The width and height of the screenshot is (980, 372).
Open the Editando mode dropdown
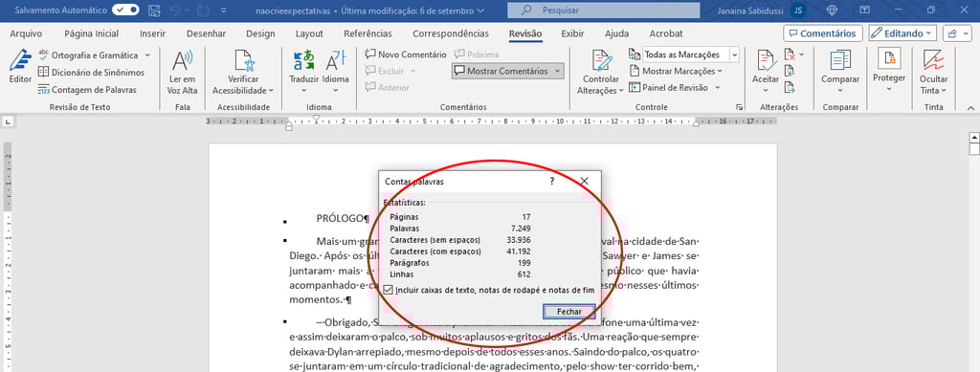[x=902, y=33]
